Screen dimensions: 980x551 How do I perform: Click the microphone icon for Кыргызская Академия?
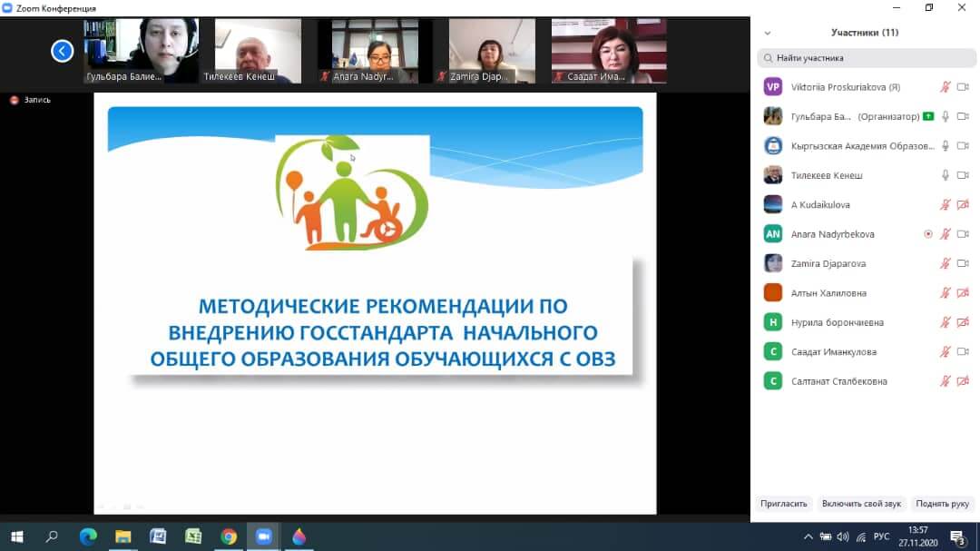click(945, 146)
